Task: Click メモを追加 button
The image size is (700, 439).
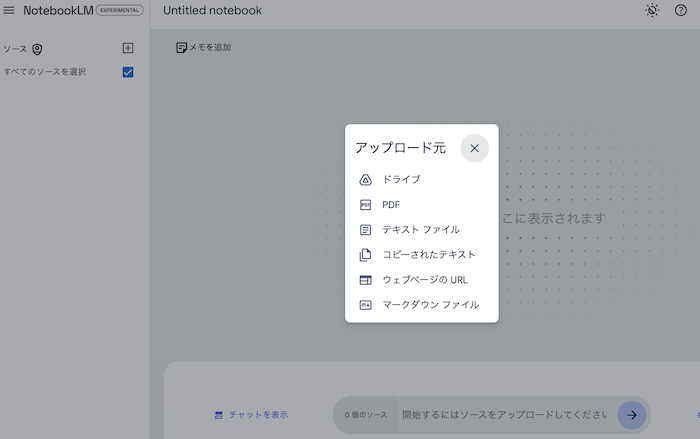Action: tap(203, 47)
